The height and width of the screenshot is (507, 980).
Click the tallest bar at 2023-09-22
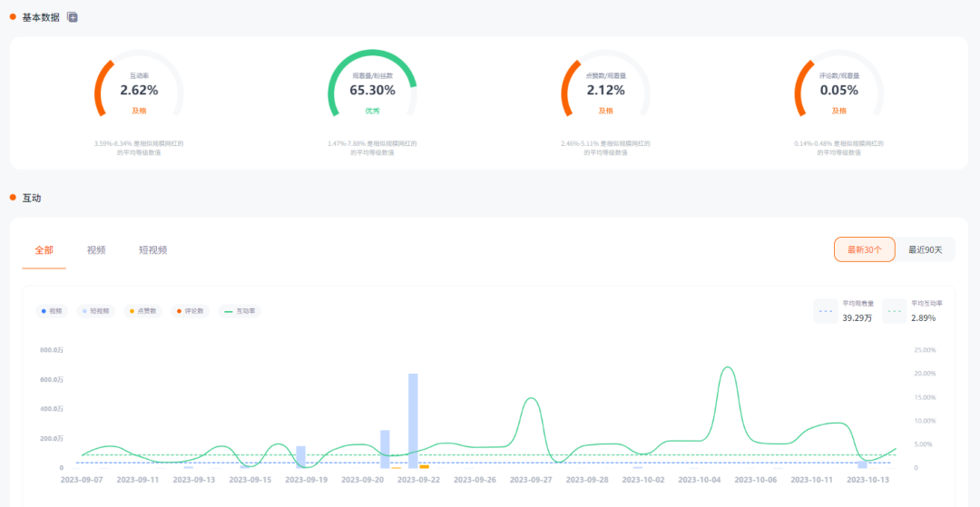[x=413, y=421]
